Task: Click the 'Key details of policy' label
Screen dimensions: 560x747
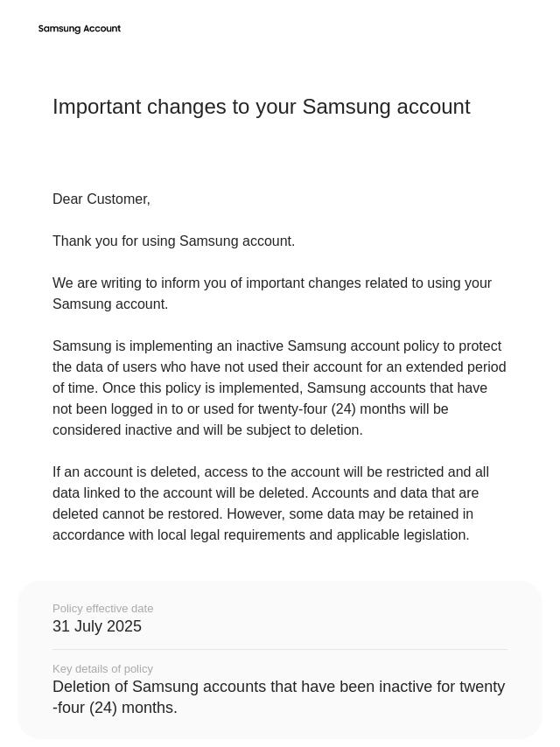Action: click(102, 669)
